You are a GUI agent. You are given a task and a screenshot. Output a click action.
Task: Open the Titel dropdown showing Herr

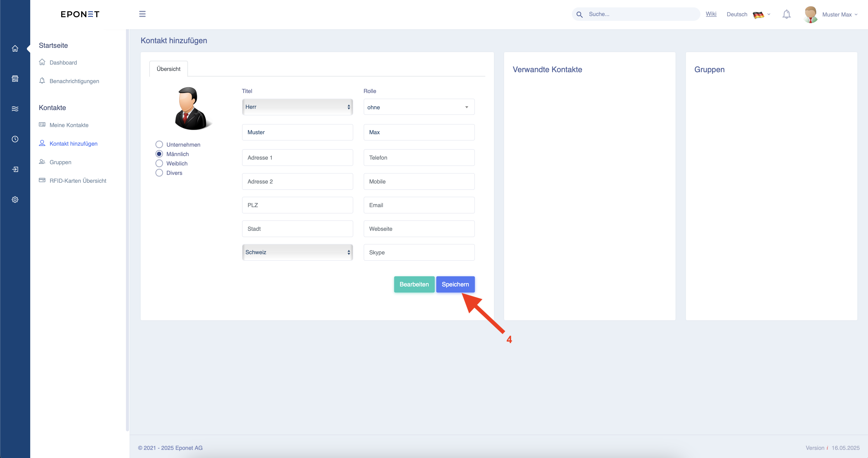[297, 107]
